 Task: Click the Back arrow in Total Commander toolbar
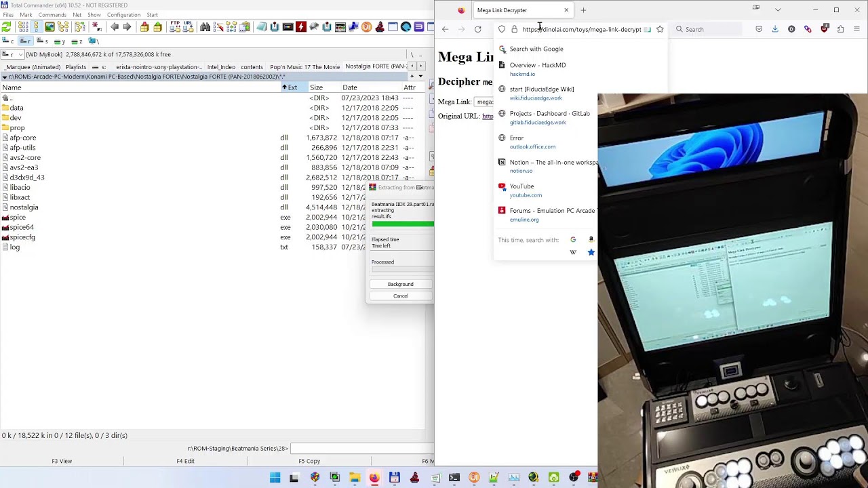(x=115, y=27)
